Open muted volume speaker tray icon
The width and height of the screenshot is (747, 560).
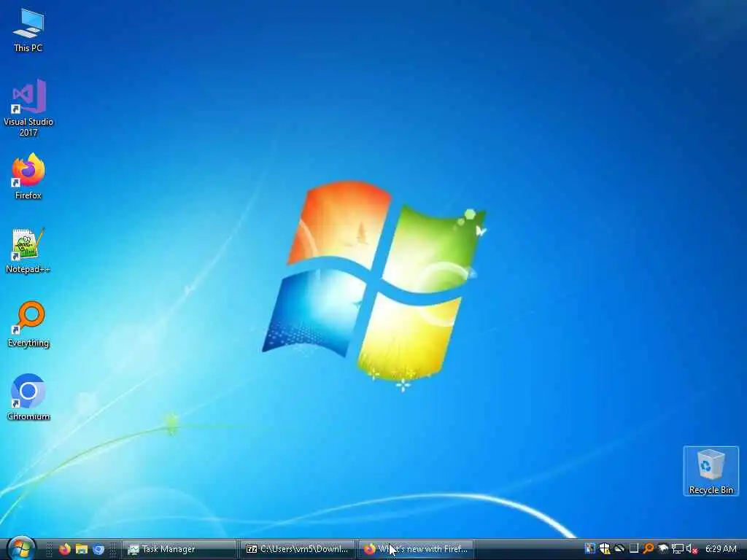point(692,548)
